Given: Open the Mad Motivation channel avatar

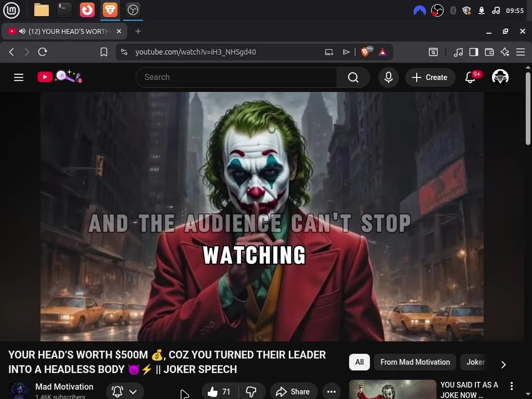Looking at the screenshot, I should 19,391.
